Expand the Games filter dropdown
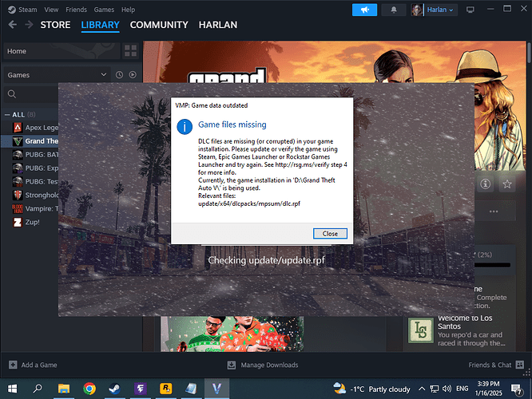 (103, 74)
